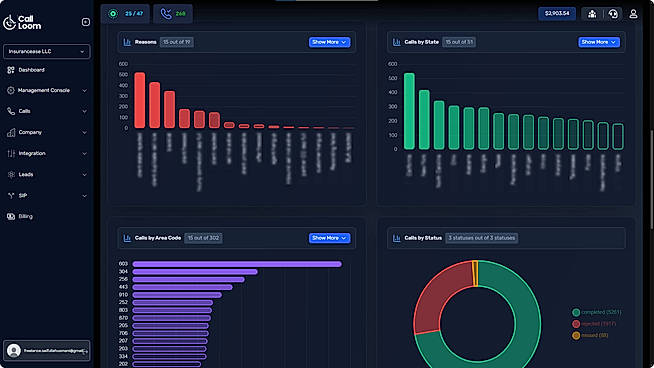
Task: Click the 256 area code purple bar
Action: click(189, 280)
